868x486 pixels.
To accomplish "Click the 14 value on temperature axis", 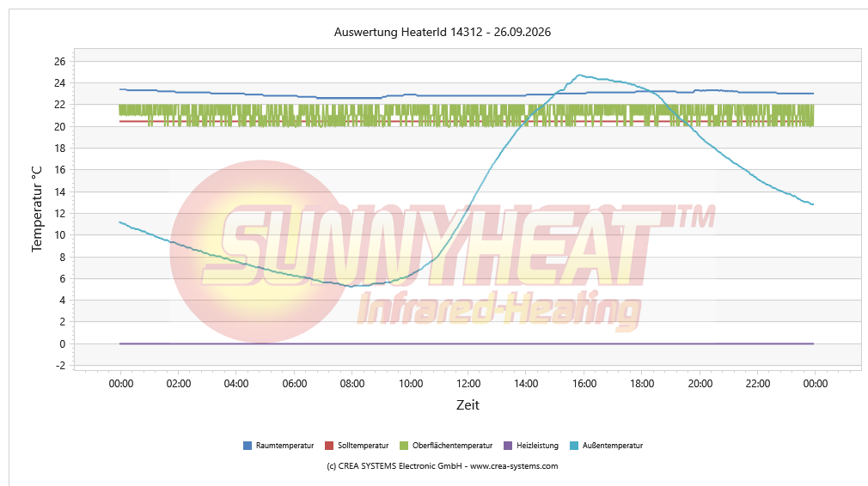I will (60, 191).
